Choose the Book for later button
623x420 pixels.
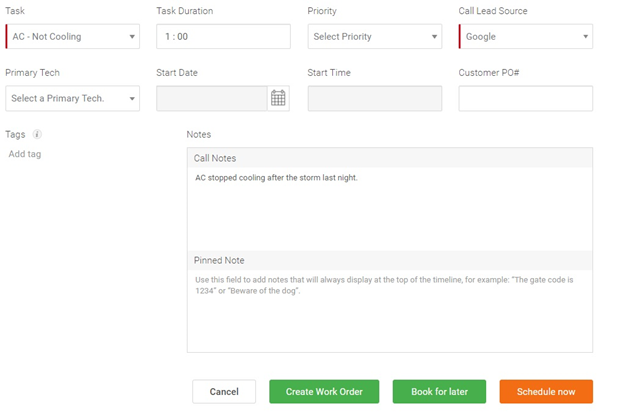pyautogui.click(x=439, y=391)
